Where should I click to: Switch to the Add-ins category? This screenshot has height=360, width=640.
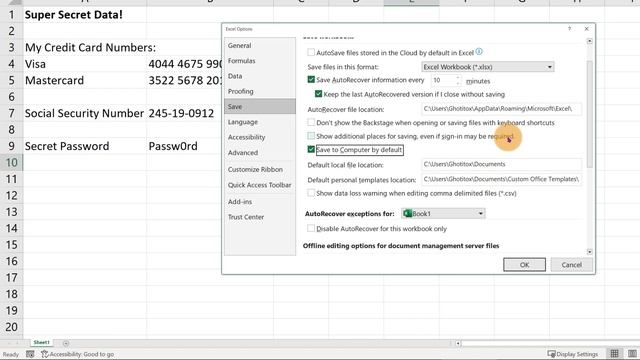point(240,202)
